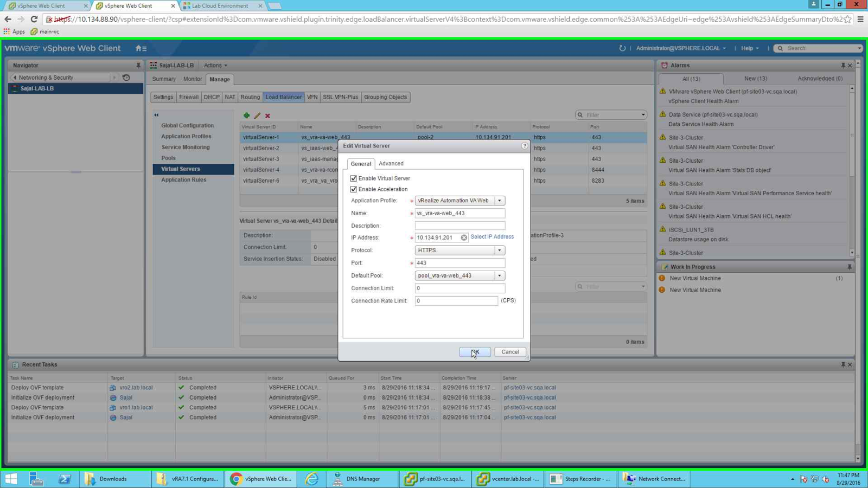This screenshot has width=868, height=488.
Task: Pin the Recent Tasks panel
Action: tap(843, 365)
